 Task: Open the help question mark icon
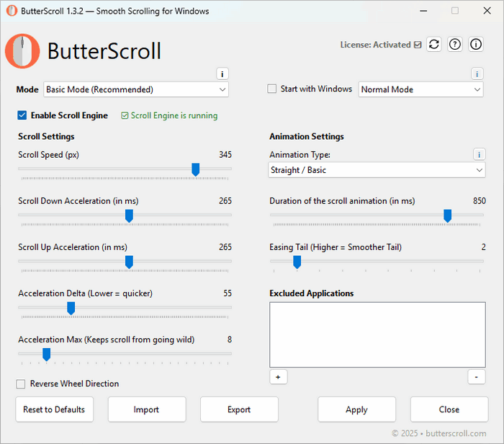[455, 45]
